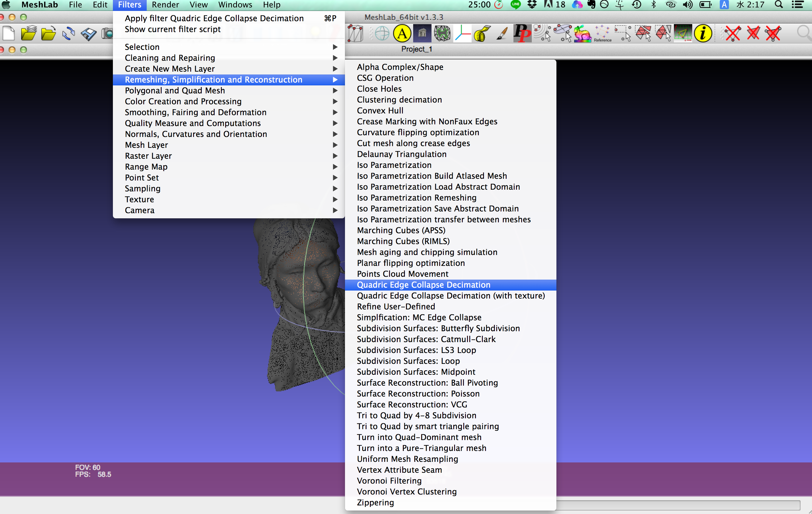Screen dimensions: 812x514
Task: Open the View menu
Action: (199, 5)
